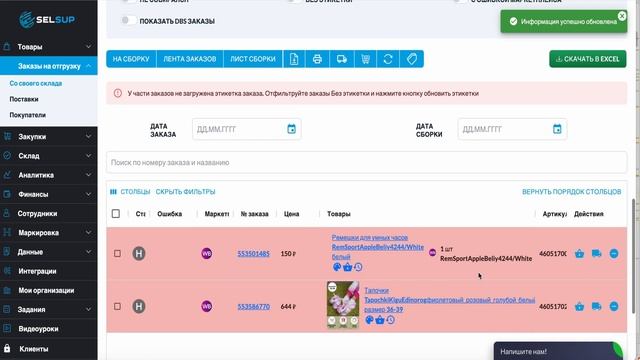Click WB marketplace icon for order 553501485
The image size is (640, 360).
tap(207, 253)
